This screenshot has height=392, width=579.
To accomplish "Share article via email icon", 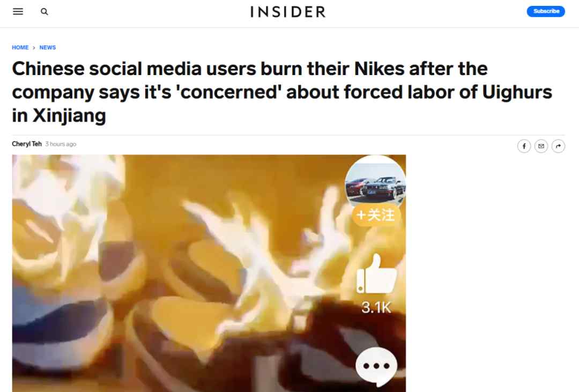I will pos(541,146).
